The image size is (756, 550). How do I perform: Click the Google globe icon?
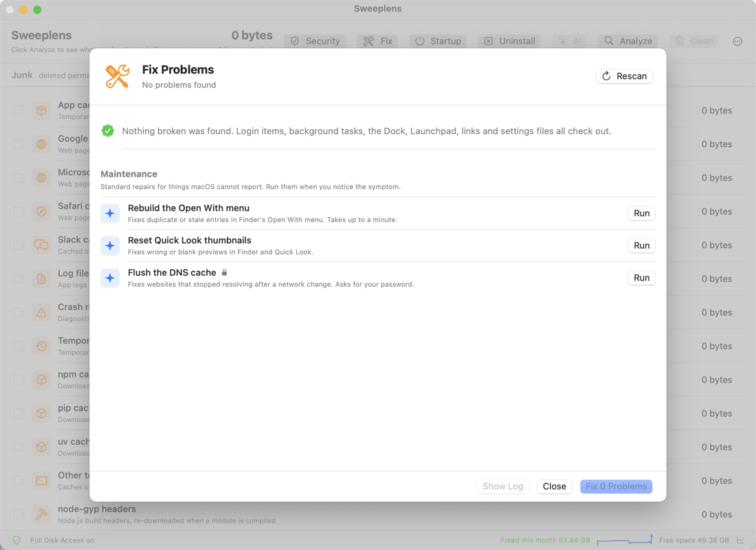pyautogui.click(x=41, y=144)
